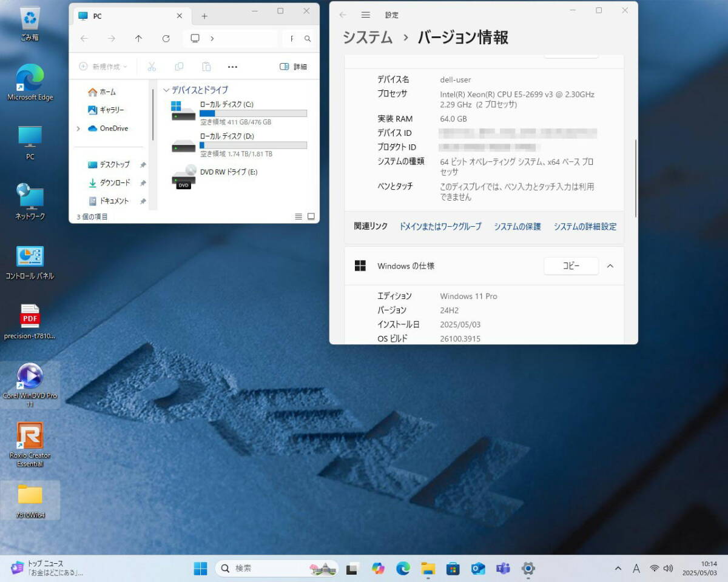728x582 pixels.
Task: Click the Copy button for Windows specs
Action: point(571,266)
